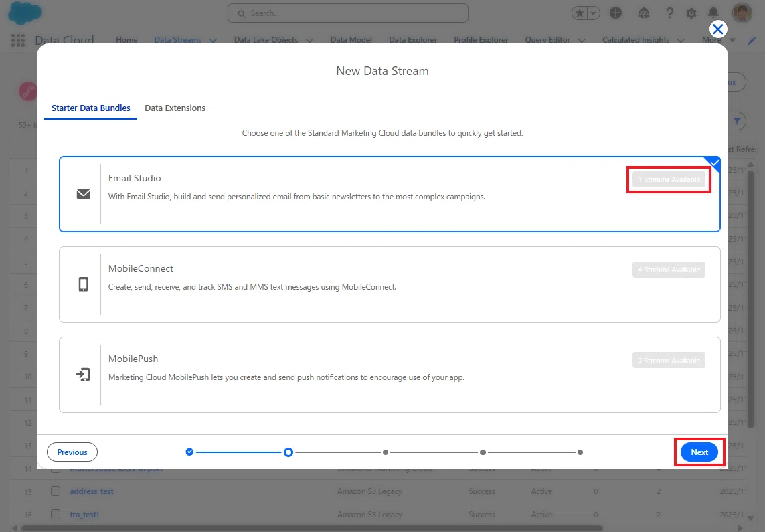Close the New Data Stream dialog
The width and height of the screenshot is (765, 532).
(x=717, y=29)
